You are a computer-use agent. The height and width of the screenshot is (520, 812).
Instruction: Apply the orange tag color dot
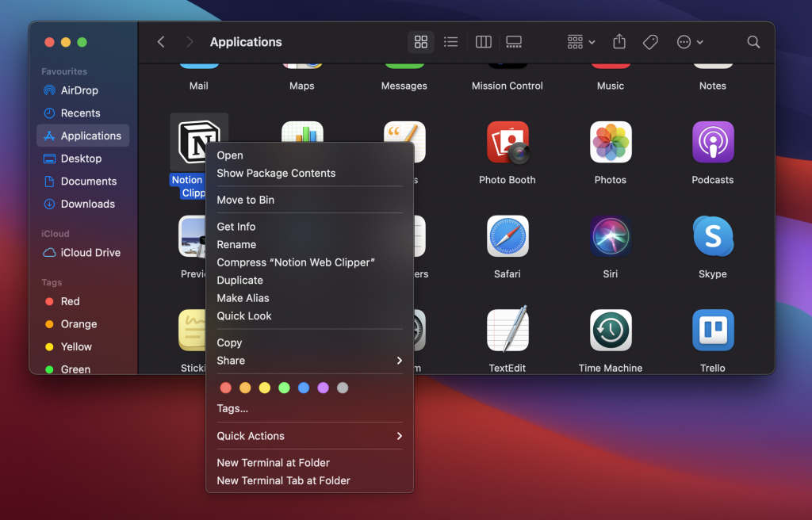pyautogui.click(x=246, y=388)
